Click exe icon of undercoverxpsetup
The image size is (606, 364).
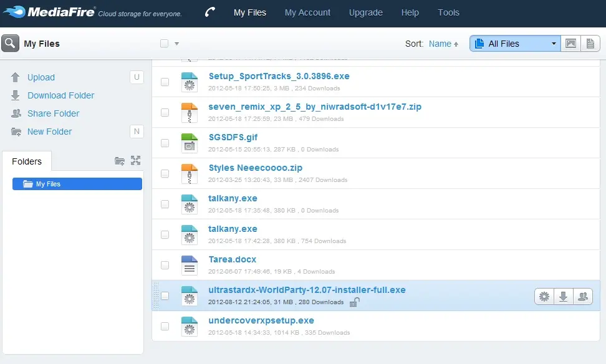(x=190, y=326)
